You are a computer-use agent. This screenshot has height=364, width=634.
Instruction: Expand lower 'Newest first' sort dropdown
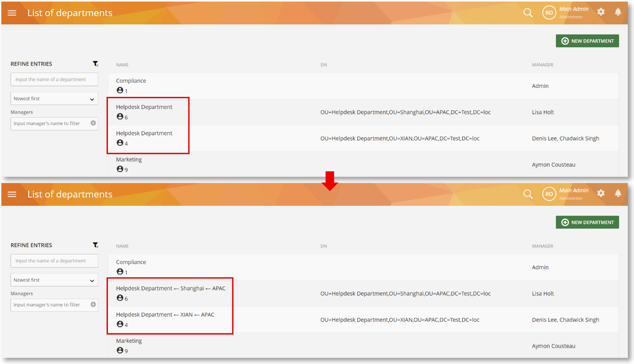[x=54, y=280]
